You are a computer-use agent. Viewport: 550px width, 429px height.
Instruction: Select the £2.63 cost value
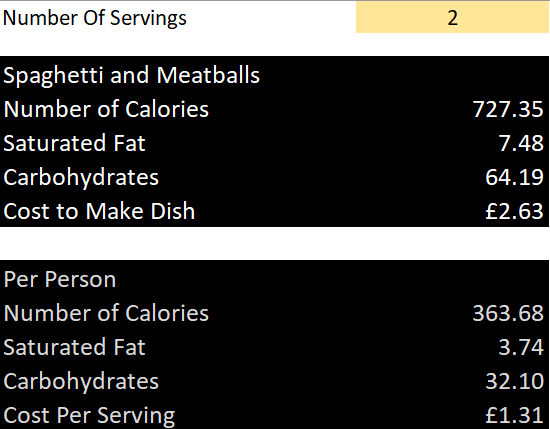514,211
